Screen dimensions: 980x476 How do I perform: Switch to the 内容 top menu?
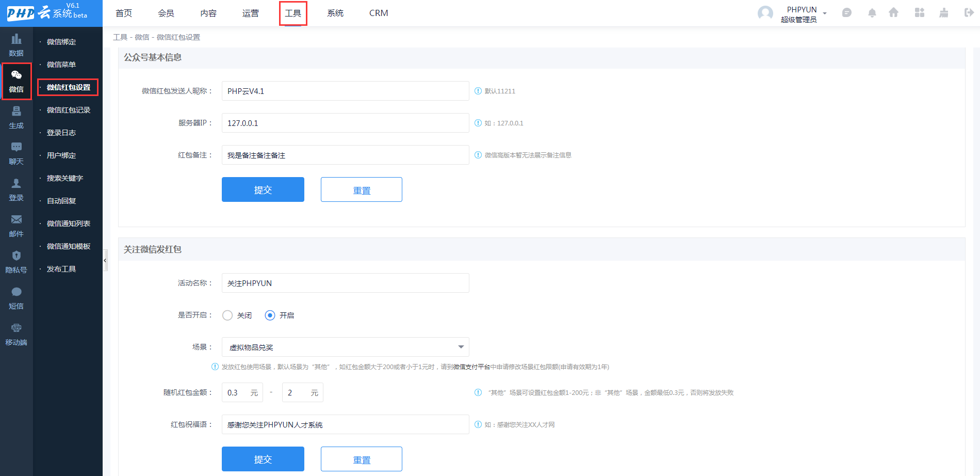point(208,13)
